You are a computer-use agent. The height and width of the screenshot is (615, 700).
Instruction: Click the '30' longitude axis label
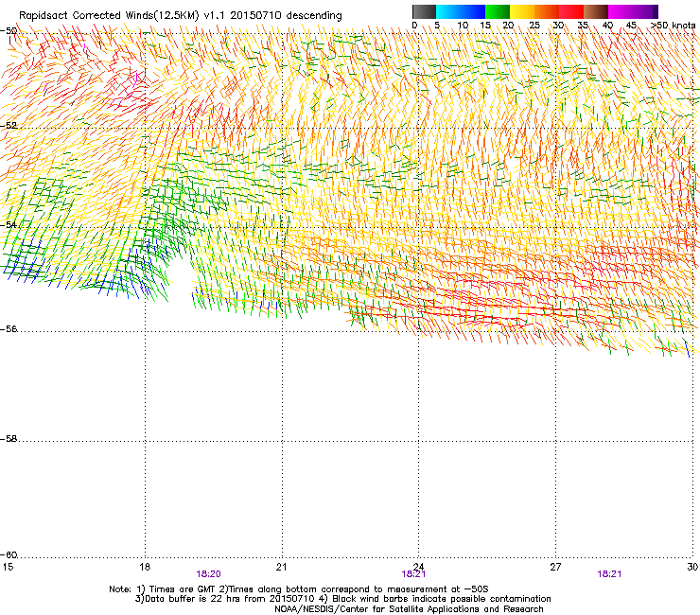pyautogui.click(x=692, y=567)
